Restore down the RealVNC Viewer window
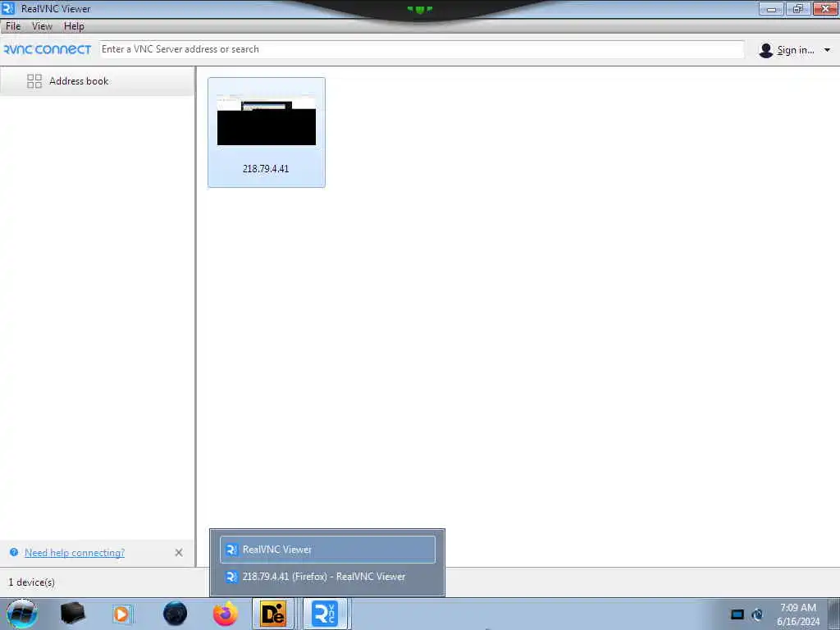840x630 pixels. pyautogui.click(x=798, y=8)
